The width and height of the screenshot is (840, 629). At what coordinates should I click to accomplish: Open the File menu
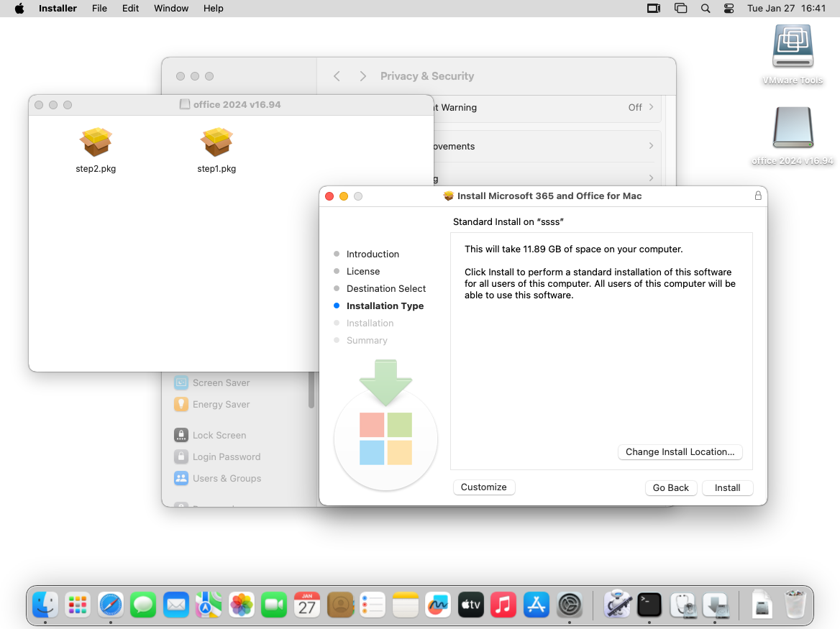99,9
